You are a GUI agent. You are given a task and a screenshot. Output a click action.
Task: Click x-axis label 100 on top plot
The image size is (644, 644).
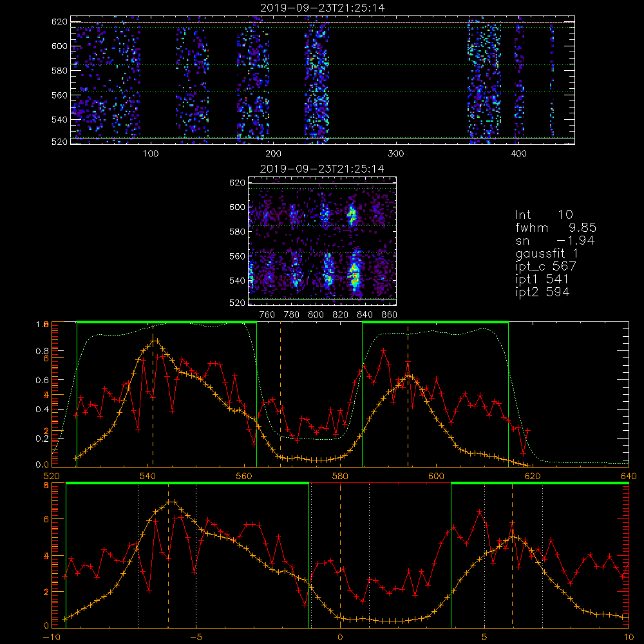point(151,154)
